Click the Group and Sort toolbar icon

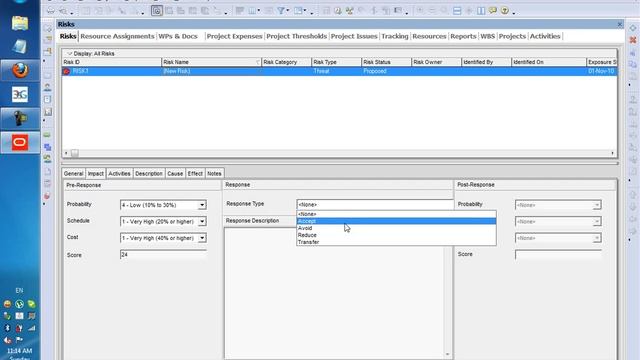(299, 11)
